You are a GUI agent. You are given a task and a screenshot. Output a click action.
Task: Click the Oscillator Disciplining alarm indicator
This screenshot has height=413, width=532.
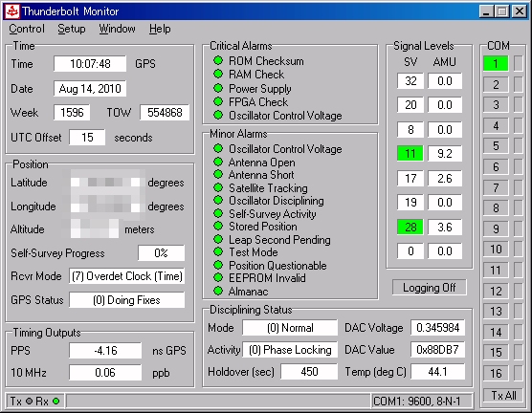tap(218, 201)
